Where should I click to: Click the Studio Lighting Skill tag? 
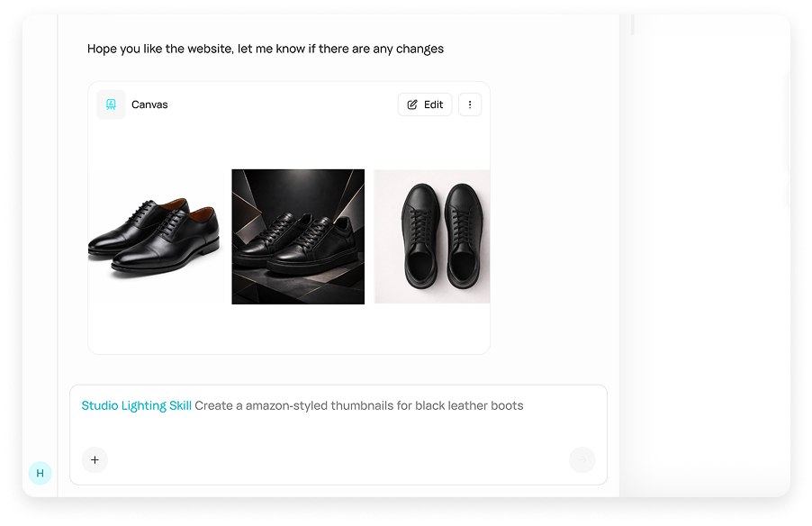[x=136, y=405]
